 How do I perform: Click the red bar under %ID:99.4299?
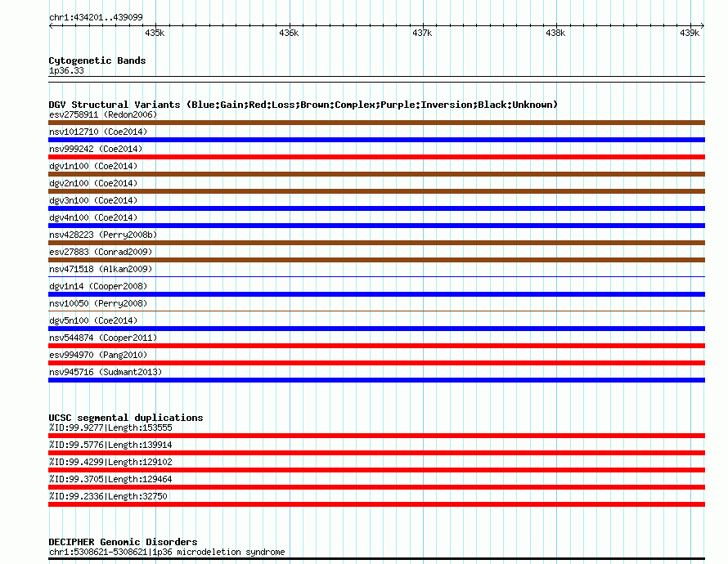click(376, 470)
